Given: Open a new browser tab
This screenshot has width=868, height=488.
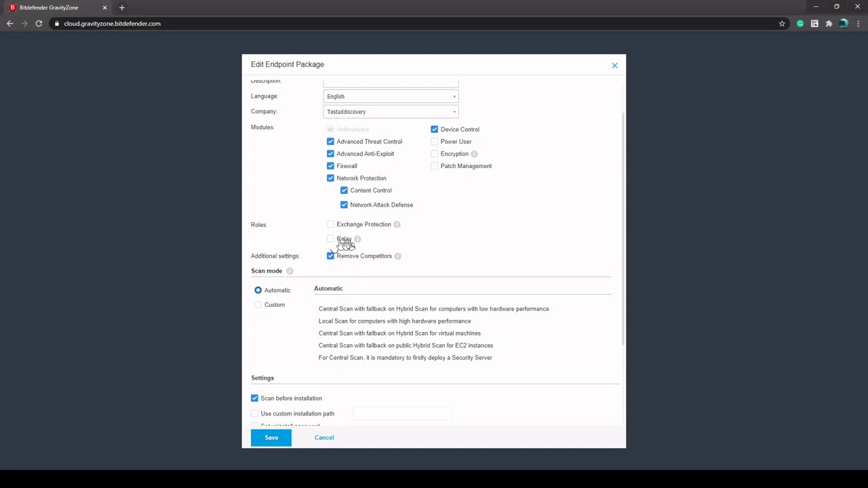Looking at the screenshot, I should 122,7.
